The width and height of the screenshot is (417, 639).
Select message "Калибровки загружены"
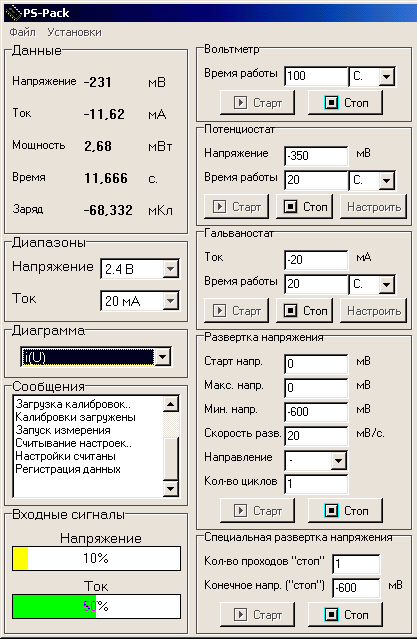[75, 417]
